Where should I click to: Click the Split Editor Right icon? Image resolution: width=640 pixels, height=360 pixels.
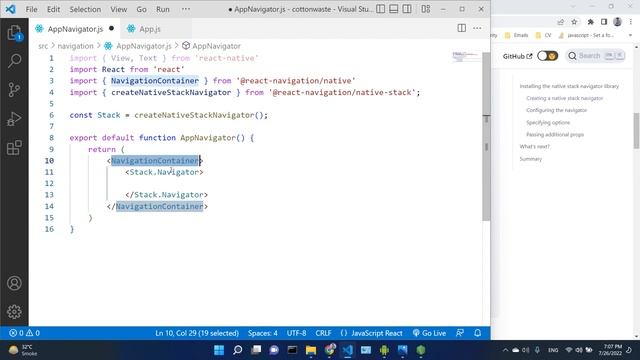tap(462, 28)
